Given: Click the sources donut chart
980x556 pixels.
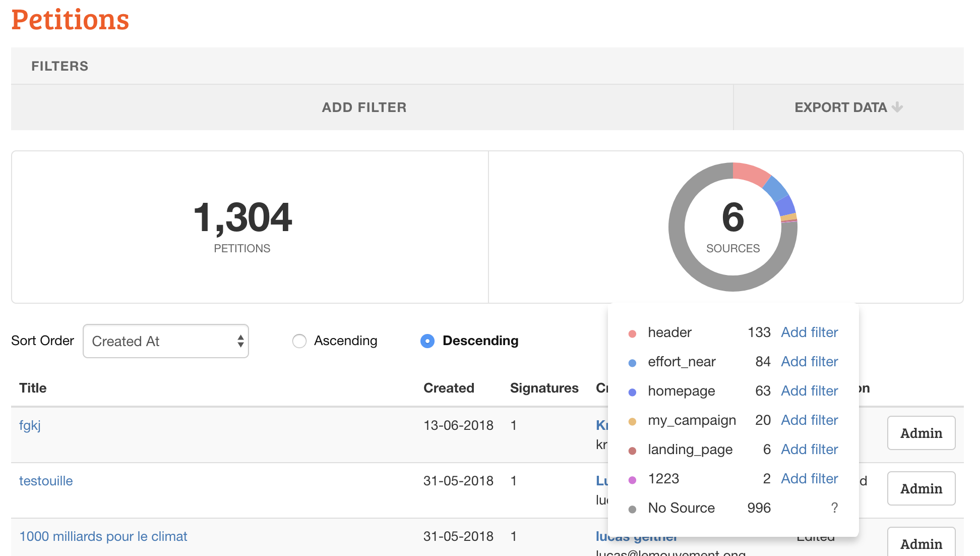Looking at the screenshot, I should click(x=732, y=227).
